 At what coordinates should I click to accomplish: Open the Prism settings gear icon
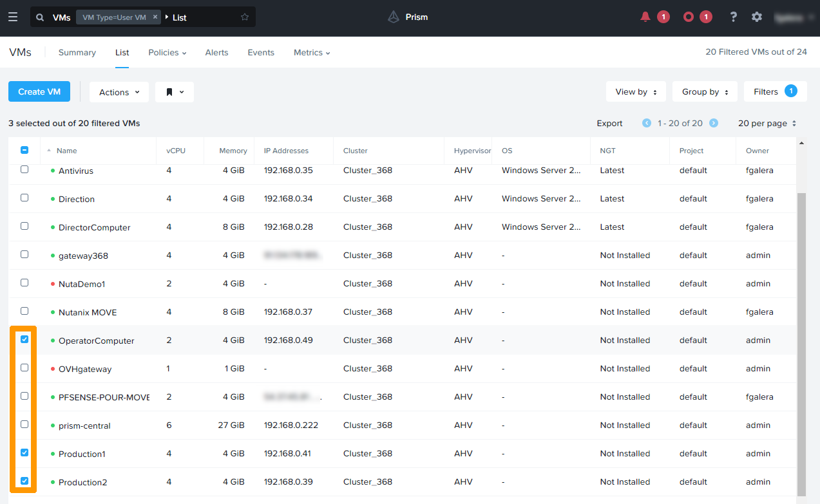(x=756, y=17)
